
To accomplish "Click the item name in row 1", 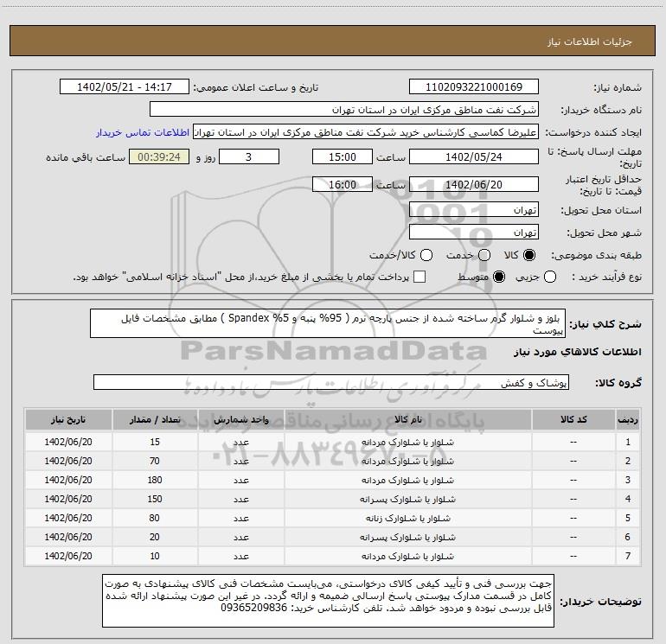I will pyautogui.click(x=407, y=442).
